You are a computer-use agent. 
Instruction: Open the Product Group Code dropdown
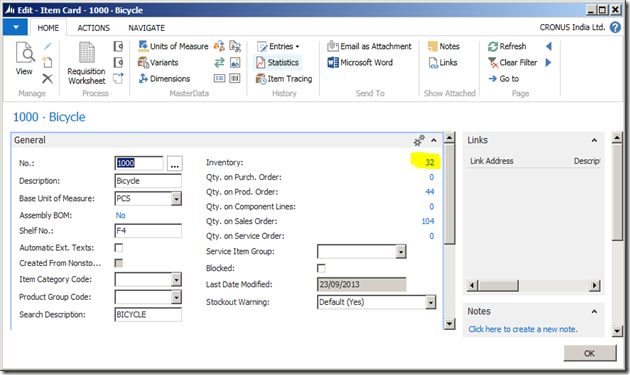click(x=176, y=297)
